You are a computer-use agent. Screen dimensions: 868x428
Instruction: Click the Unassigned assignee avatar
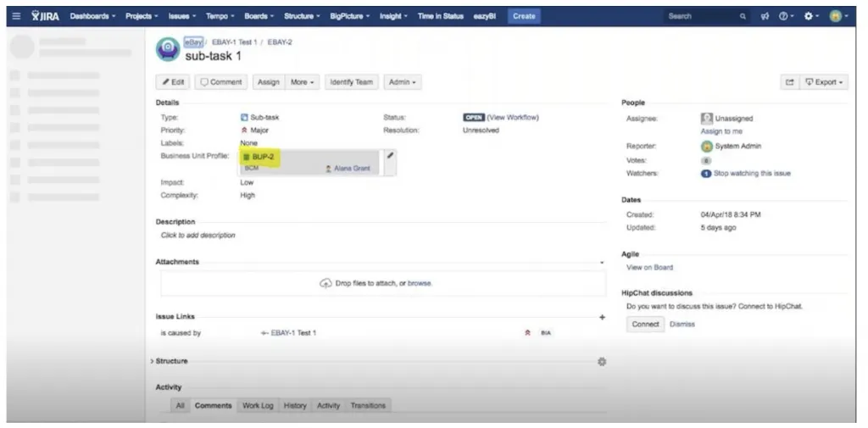tap(706, 119)
